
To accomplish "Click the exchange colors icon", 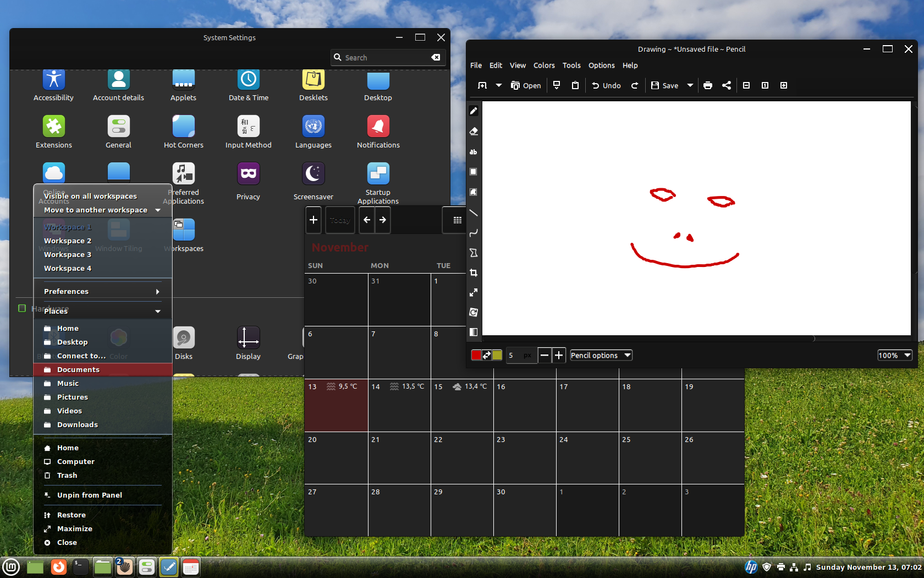I will 487,355.
